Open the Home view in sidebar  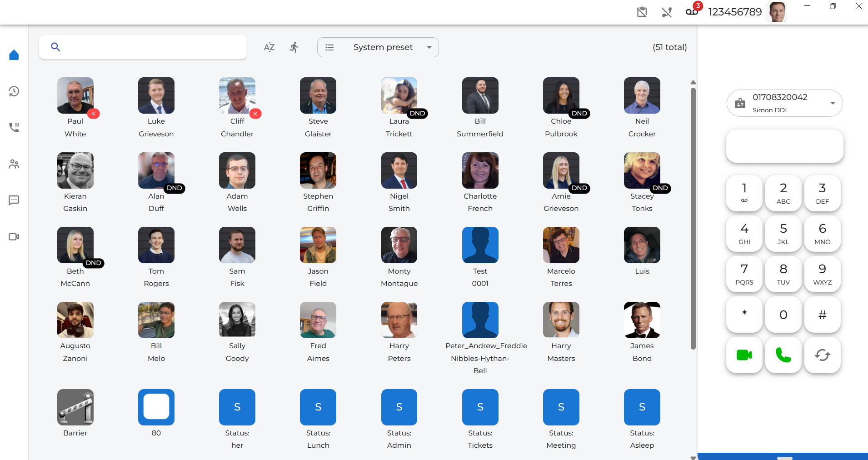(14, 55)
